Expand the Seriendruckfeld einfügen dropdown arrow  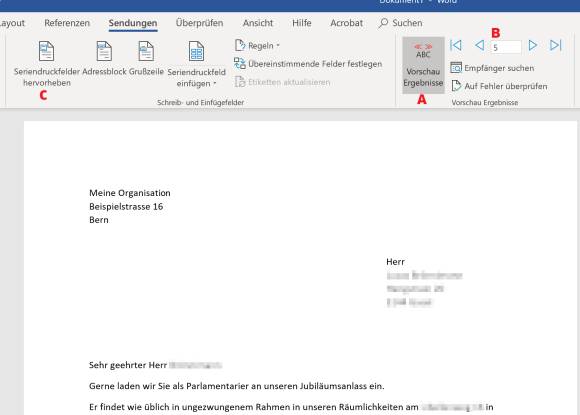coord(215,84)
